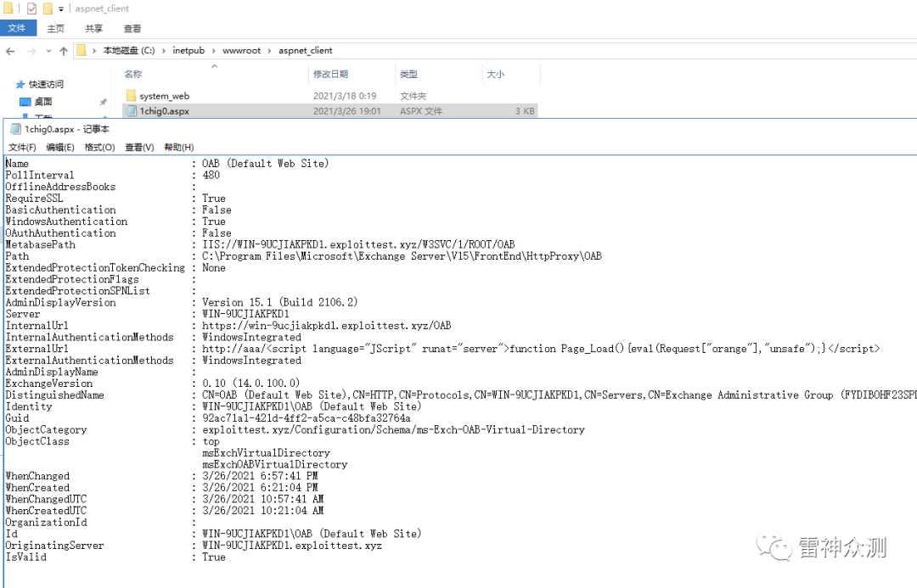Expand the chevron before 本地磁盘 (C:)
This screenshot has height=588, width=917.
tap(93, 51)
